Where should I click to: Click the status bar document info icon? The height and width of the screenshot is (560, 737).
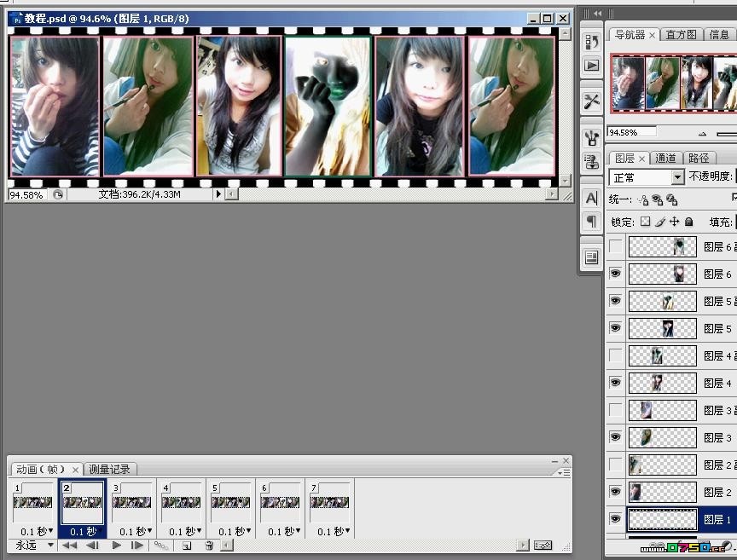pyautogui.click(x=58, y=194)
